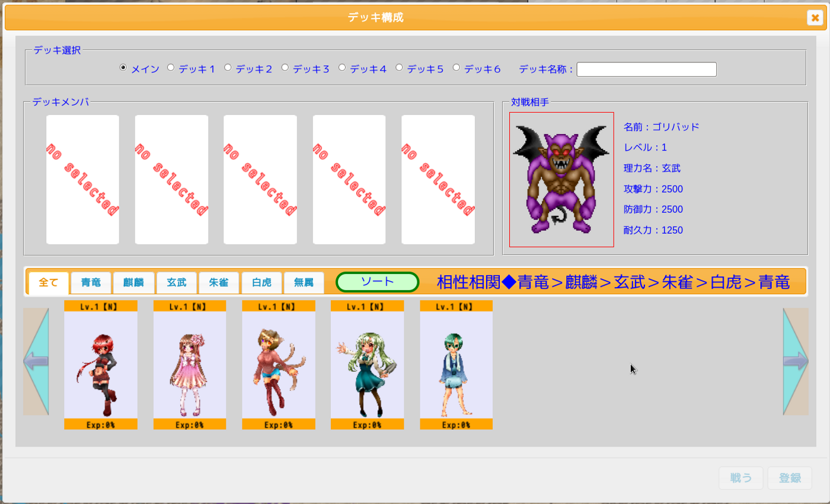Click the 防御力：2500 text
This screenshot has height=504, width=830.
point(653,209)
